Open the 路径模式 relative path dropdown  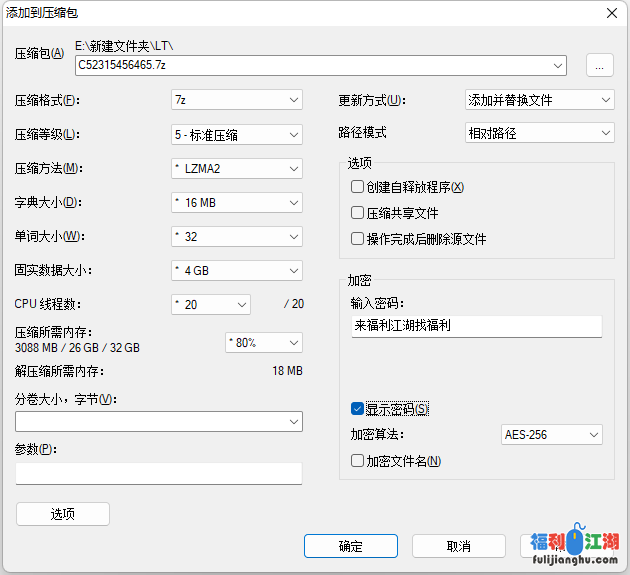(540, 132)
